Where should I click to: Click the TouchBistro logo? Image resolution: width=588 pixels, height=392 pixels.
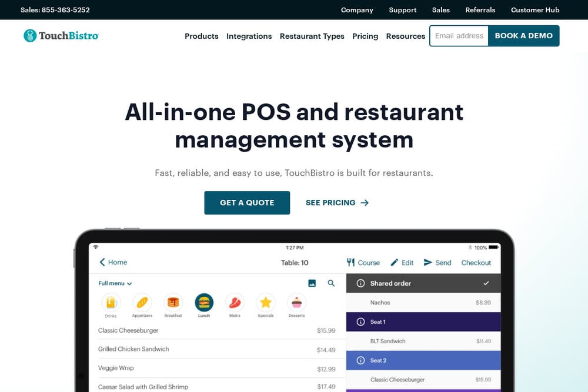[x=61, y=36]
